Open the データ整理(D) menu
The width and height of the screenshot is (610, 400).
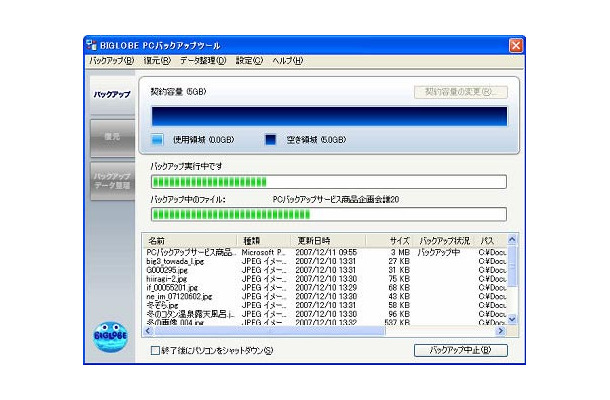click(x=203, y=61)
